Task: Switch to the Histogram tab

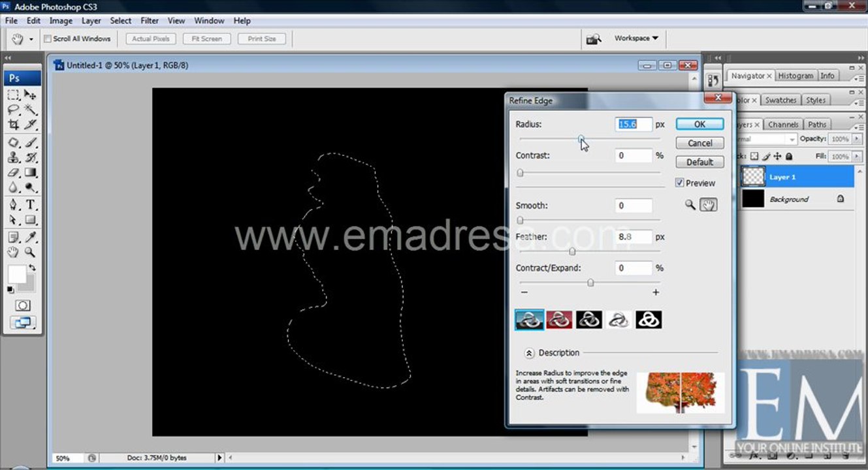Action: pos(796,76)
